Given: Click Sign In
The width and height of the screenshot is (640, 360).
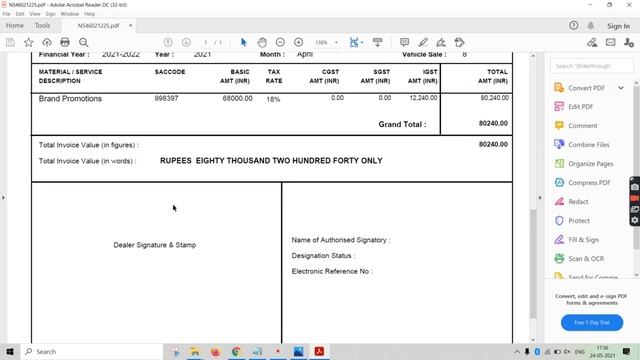Looking at the screenshot, I should pos(618,26).
